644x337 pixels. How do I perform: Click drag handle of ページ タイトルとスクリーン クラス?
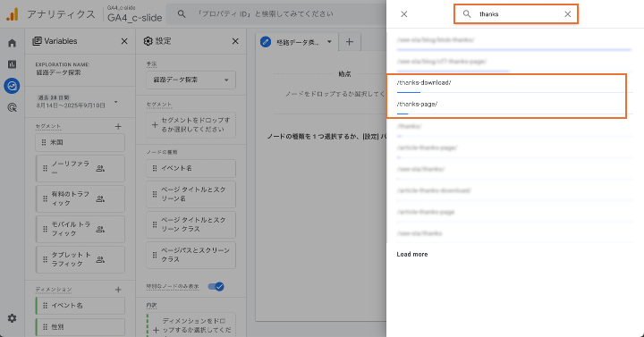tap(155, 224)
